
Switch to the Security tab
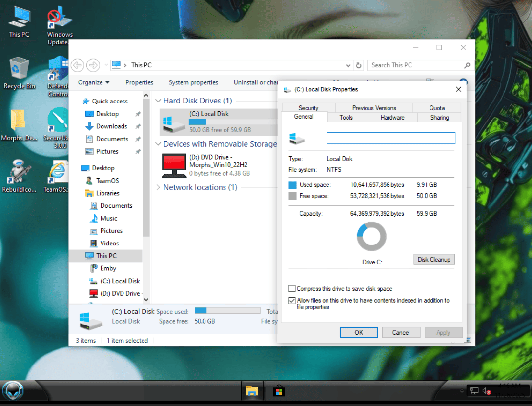tap(308, 108)
